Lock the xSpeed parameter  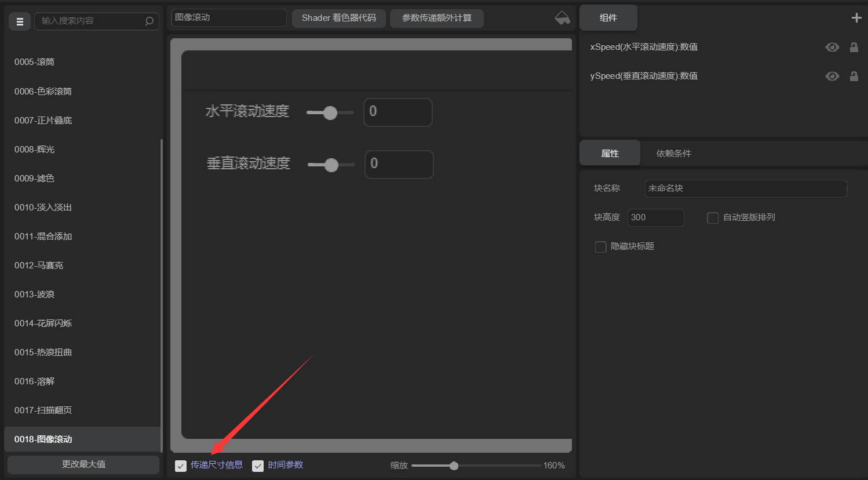854,47
